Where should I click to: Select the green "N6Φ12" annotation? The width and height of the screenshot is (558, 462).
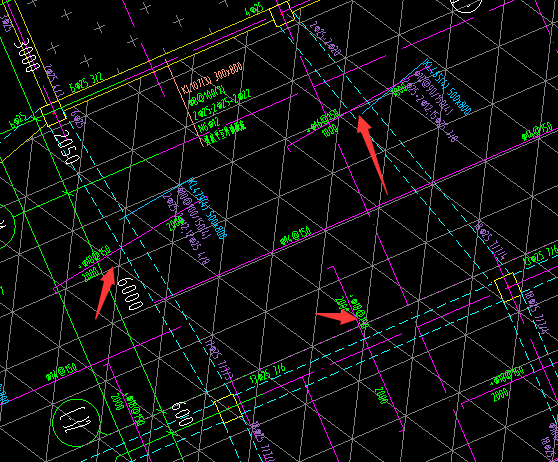[x=210, y=125]
